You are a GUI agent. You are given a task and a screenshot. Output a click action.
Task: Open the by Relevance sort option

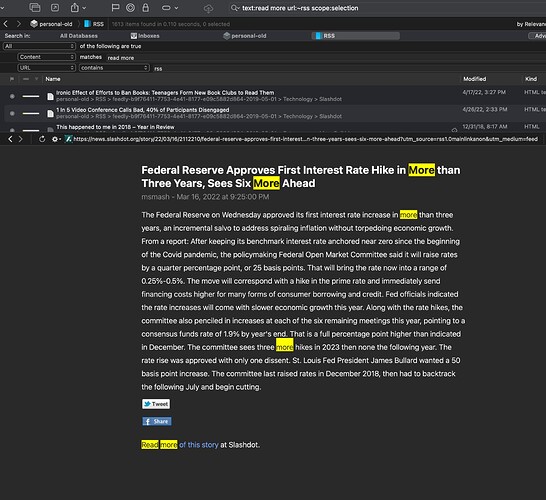click(x=531, y=24)
